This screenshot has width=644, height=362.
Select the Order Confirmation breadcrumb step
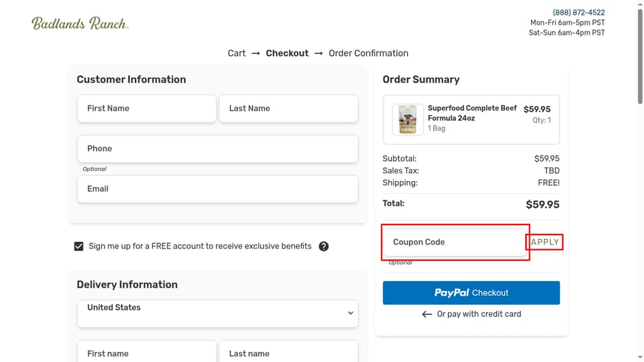click(x=368, y=54)
